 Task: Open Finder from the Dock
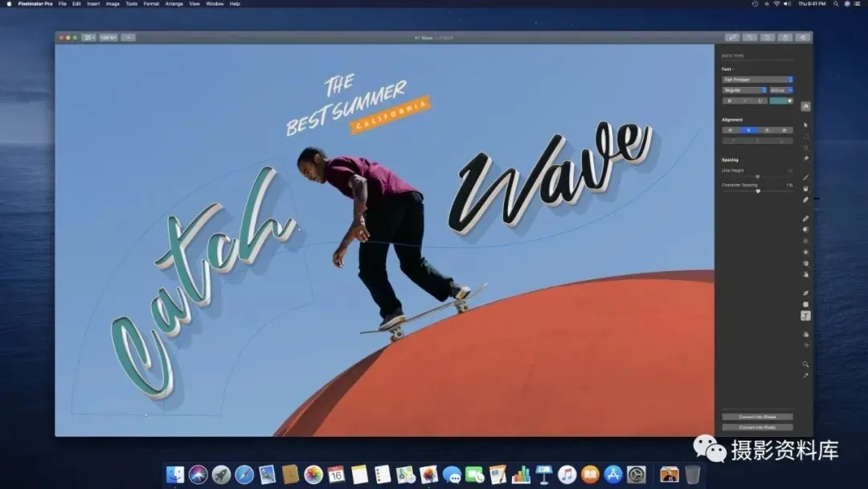click(x=175, y=475)
